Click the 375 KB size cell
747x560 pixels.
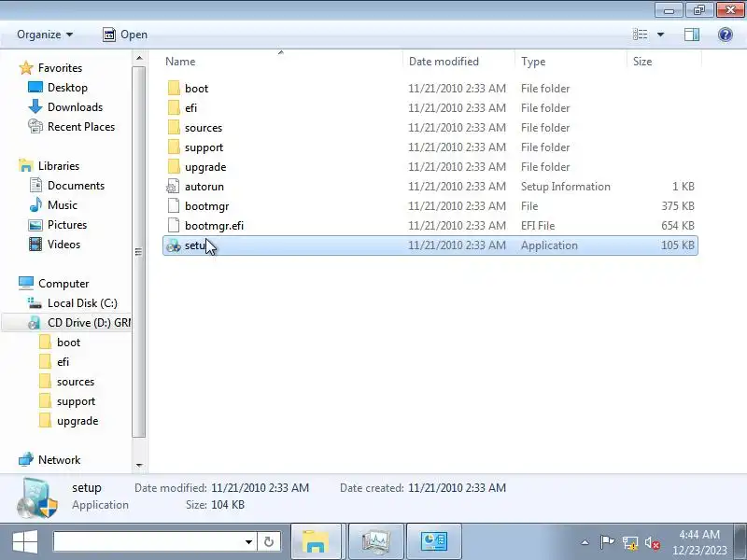point(678,205)
